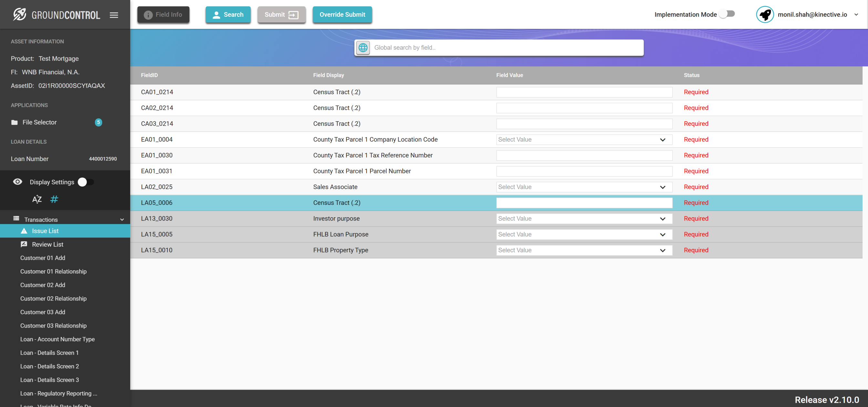Click the eye icon beside Display Settings
Viewport: 868px width, 407px height.
point(17,182)
